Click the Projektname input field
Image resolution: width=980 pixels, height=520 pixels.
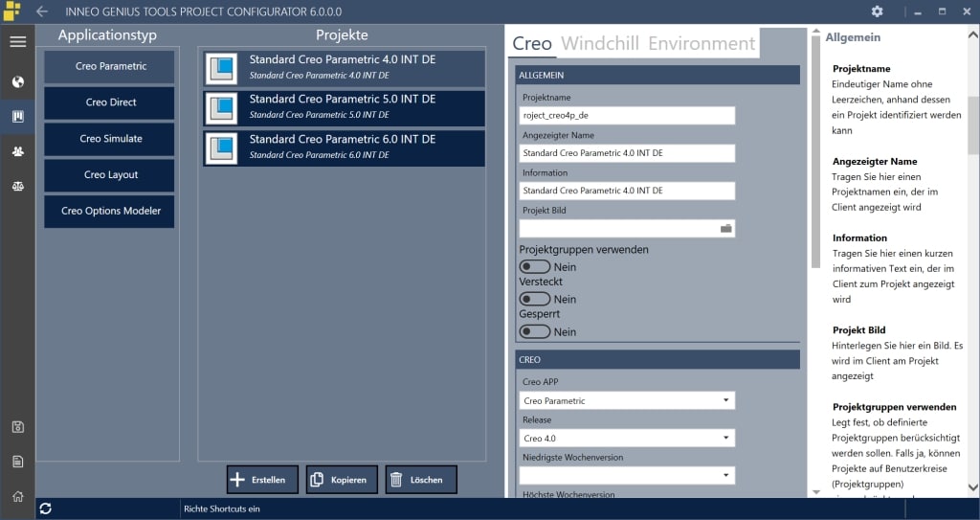click(627, 116)
